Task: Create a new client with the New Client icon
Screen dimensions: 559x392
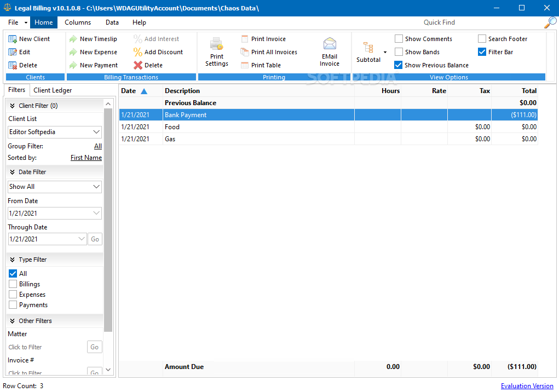Action: [30, 38]
